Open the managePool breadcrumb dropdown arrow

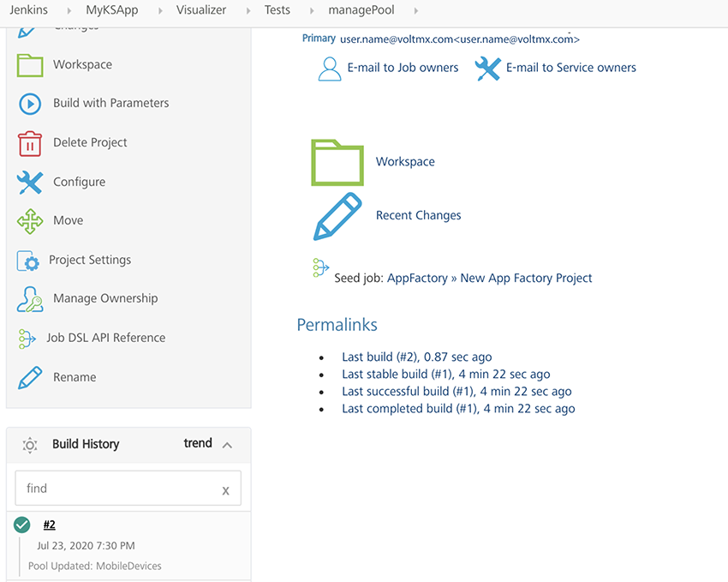coord(416,10)
